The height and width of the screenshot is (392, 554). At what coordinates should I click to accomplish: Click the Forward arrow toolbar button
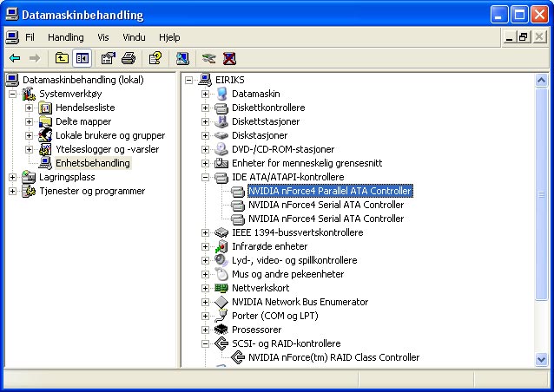[34, 58]
